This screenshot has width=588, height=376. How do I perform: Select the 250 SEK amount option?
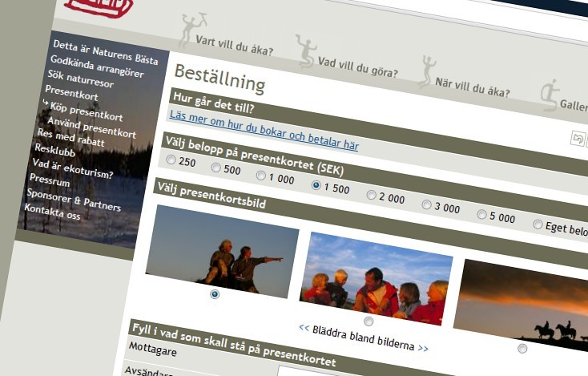click(171, 160)
